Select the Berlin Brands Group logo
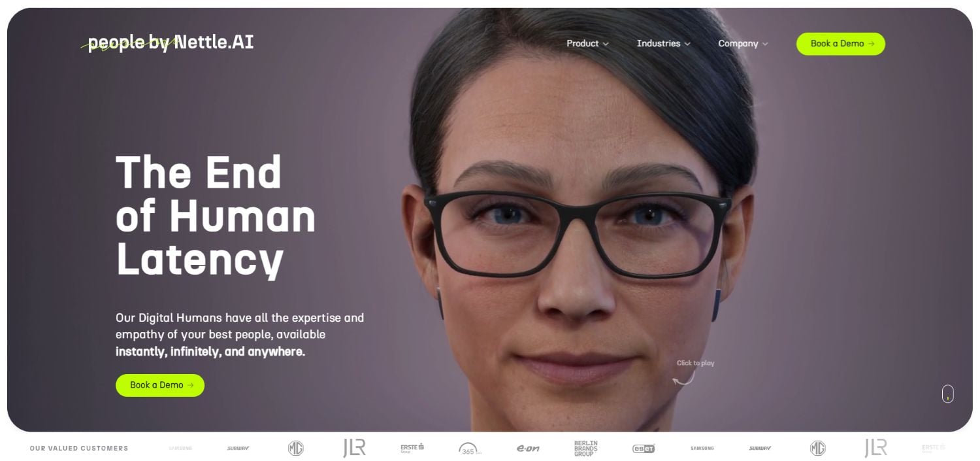Screen dimensions: 980x461 [585, 448]
